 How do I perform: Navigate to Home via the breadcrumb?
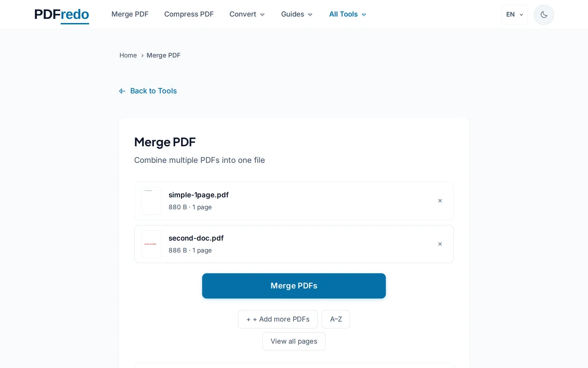pyautogui.click(x=128, y=55)
